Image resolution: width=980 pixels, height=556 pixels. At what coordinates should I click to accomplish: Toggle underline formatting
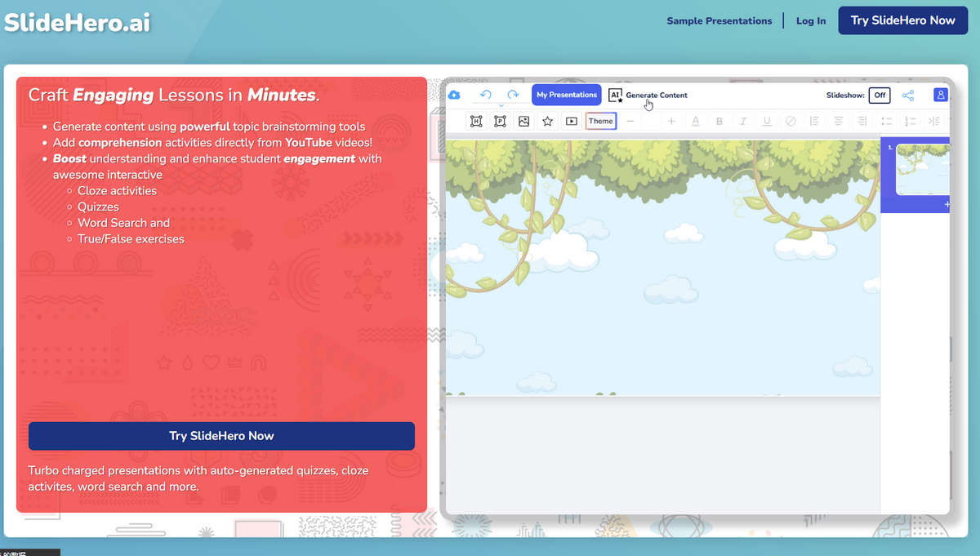[767, 121]
